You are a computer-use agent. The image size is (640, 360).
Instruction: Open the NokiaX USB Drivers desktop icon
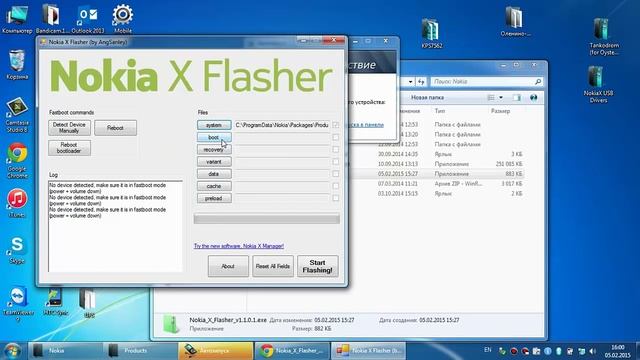(598, 84)
